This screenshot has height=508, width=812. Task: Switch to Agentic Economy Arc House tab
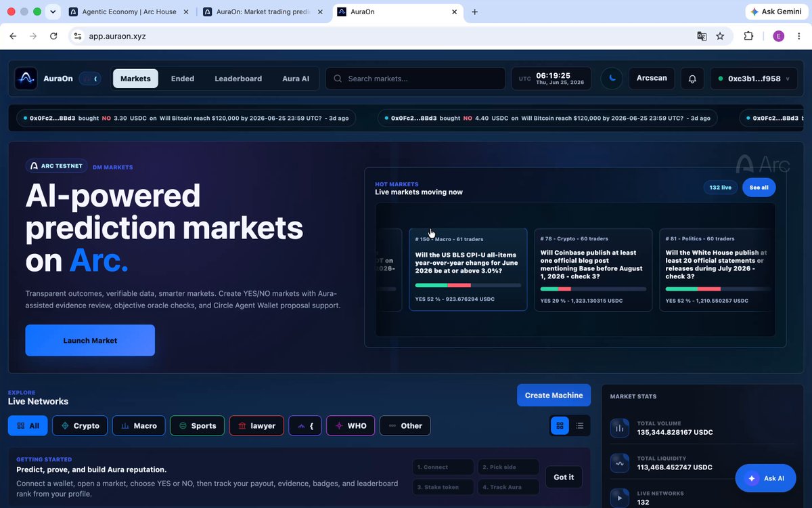[x=129, y=12]
